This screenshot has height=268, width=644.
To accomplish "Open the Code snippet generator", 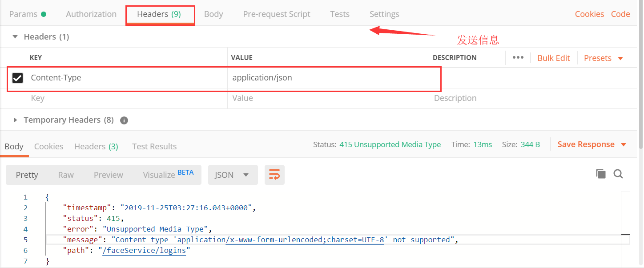I will 620,14.
